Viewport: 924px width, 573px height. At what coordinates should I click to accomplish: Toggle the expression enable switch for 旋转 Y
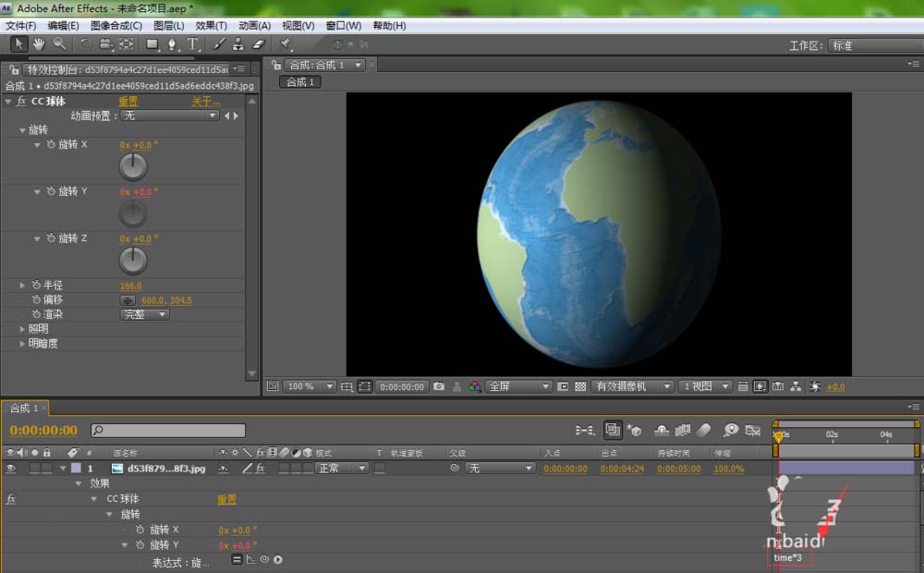coord(237,559)
